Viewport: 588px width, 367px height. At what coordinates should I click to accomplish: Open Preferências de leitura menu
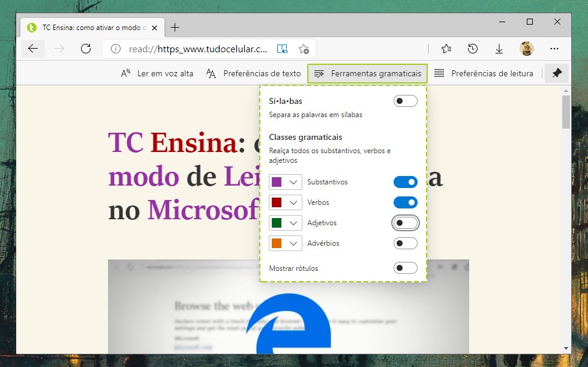coord(484,73)
